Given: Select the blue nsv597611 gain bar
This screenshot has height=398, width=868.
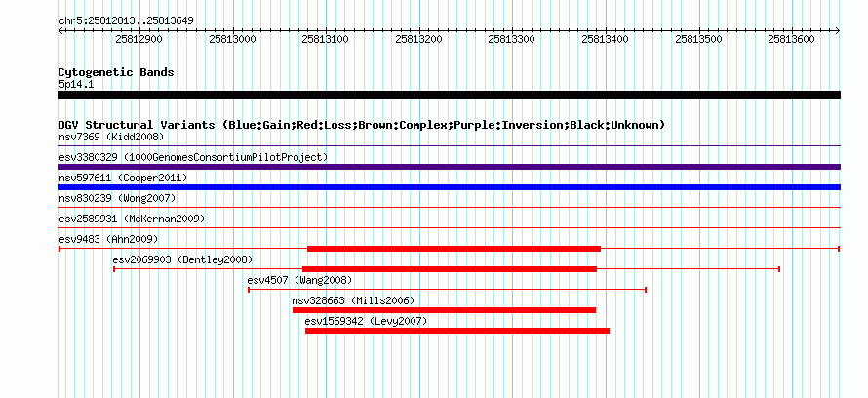Looking at the screenshot, I should (449, 187).
